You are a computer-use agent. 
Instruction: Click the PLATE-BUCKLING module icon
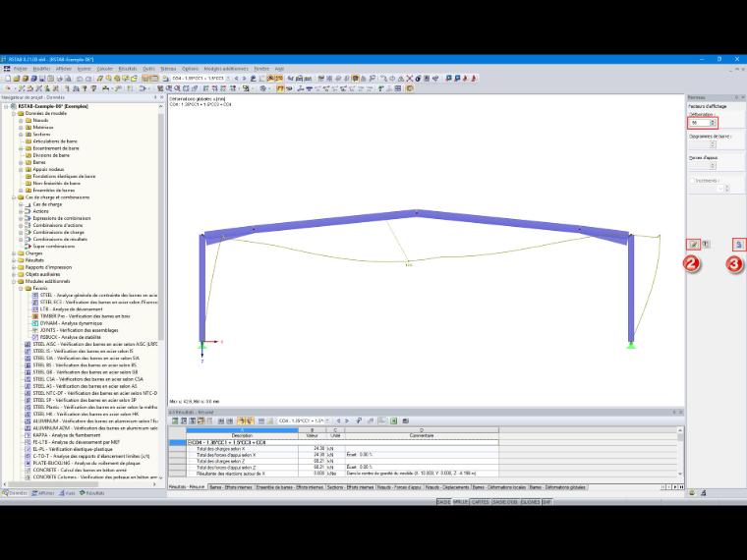[x=28, y=463]
